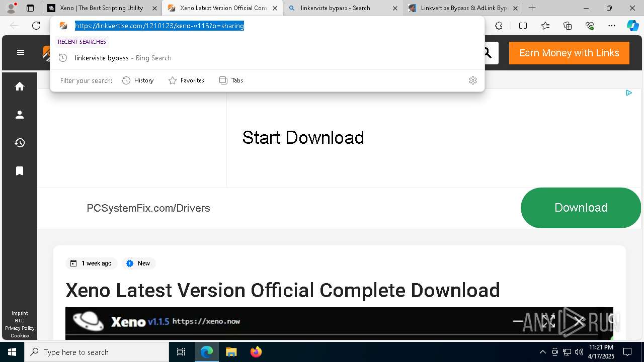This screenshot has height=362, width=644.
Task: Switch to the Xeno Latest Version Official tab
Action: (223, 8)
